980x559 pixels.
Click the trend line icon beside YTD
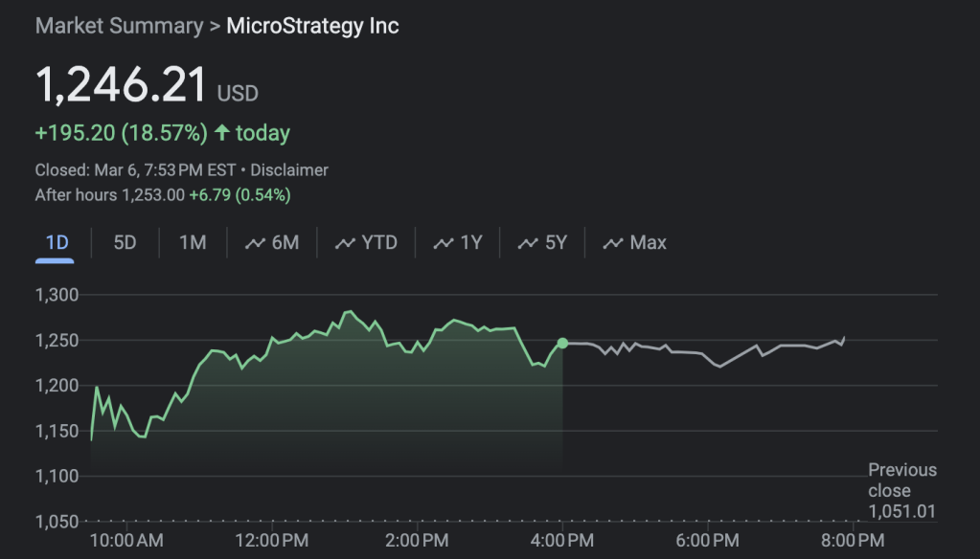(345, 244)
